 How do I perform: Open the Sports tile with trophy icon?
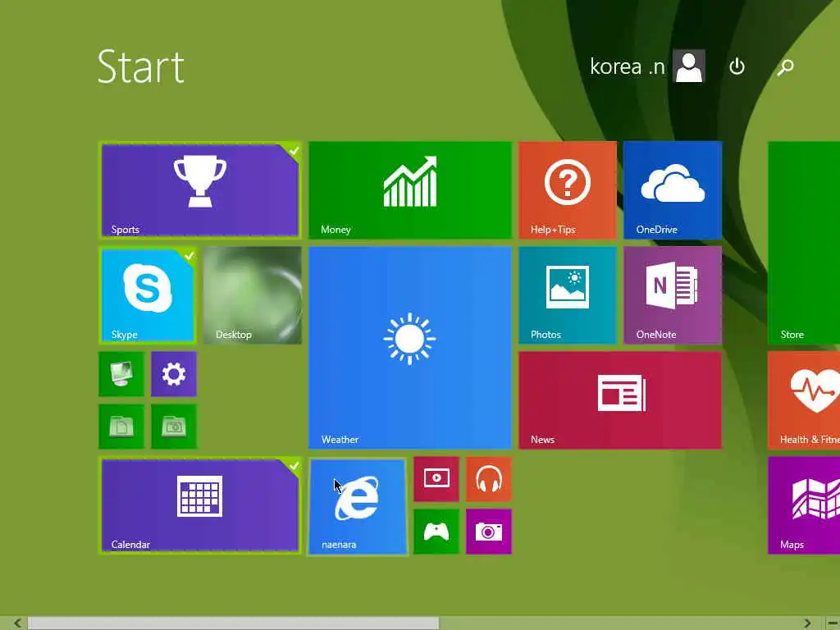click(200, 190)
